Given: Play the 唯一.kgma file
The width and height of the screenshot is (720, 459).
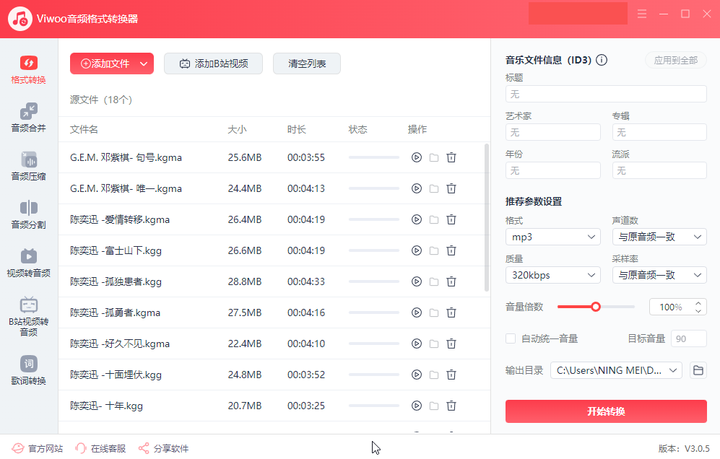Looking at the screenshot, I should (416, 189).
